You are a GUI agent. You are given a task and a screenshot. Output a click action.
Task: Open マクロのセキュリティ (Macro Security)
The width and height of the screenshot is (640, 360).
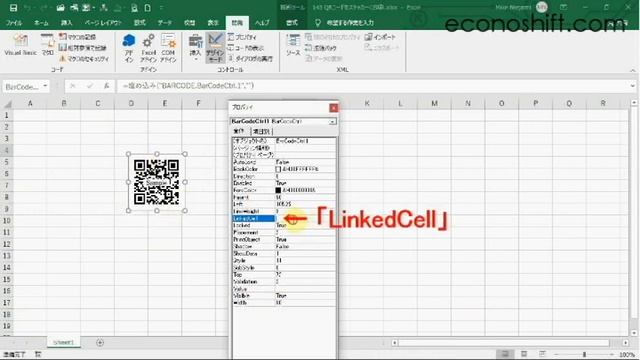pos(84,59)
